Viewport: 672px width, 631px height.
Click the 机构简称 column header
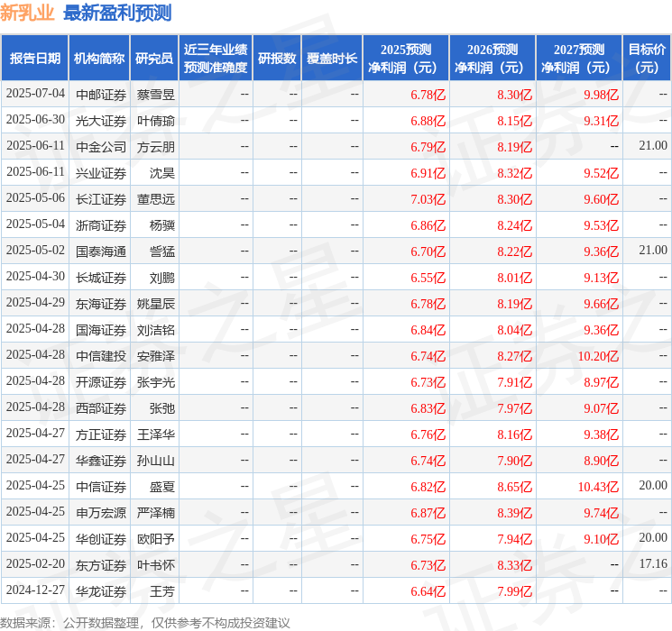(x=99, y=59)
